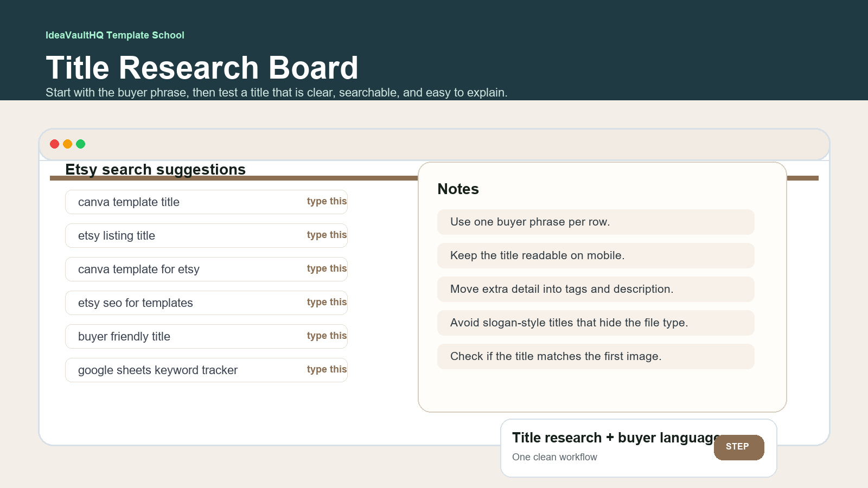The height and width of the screenshot is (488, 868).
Task: Click the red close dot
Action: pyautogui.click(x=54, y=144)
